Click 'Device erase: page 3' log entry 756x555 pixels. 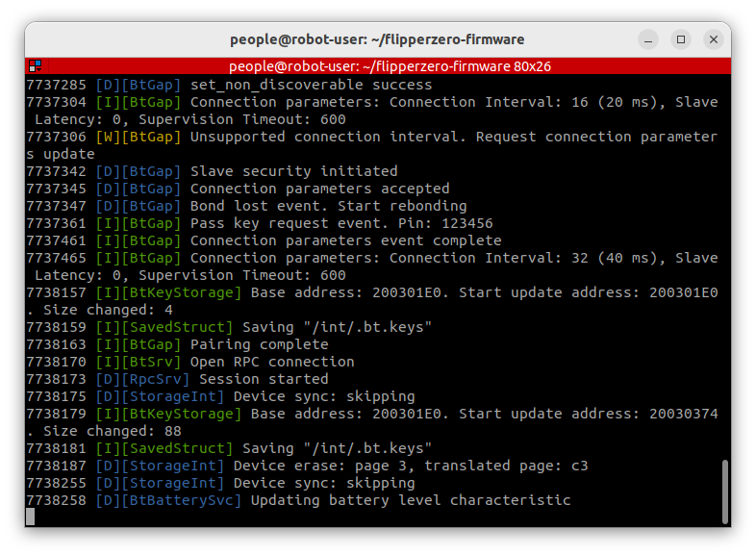(323, 466)
